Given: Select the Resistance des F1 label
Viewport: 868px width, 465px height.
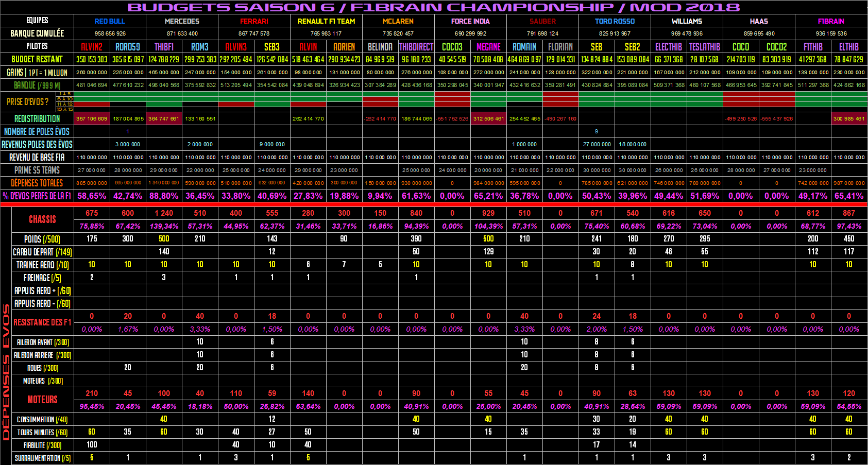Looking at the screenshot, I should (42, 322).
